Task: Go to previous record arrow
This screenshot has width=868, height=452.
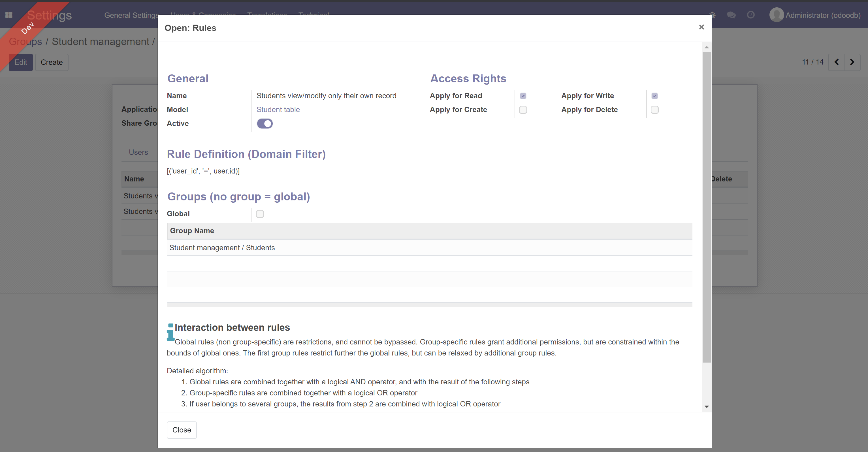Action: 836,62
